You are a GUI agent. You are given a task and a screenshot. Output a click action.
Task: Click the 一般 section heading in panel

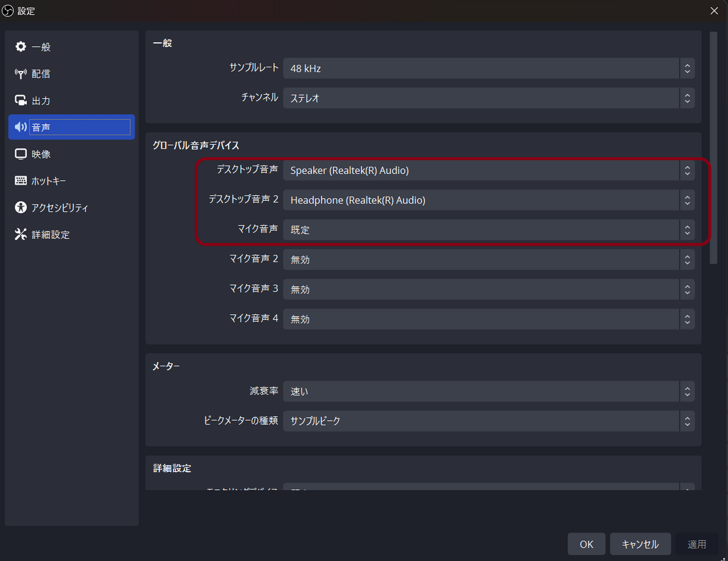tap(162, 43)
